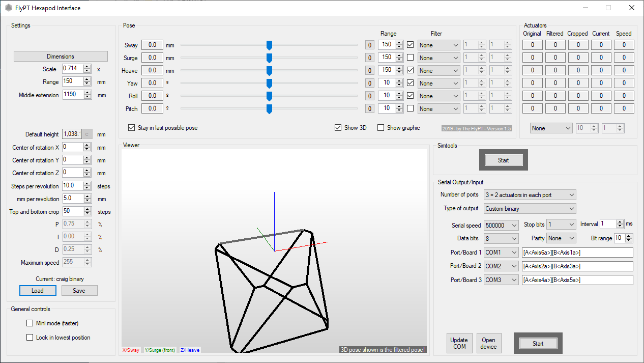Screen dimensions: 644x363
Task: Click the Middle extension input field
Action: pos(73,95)
